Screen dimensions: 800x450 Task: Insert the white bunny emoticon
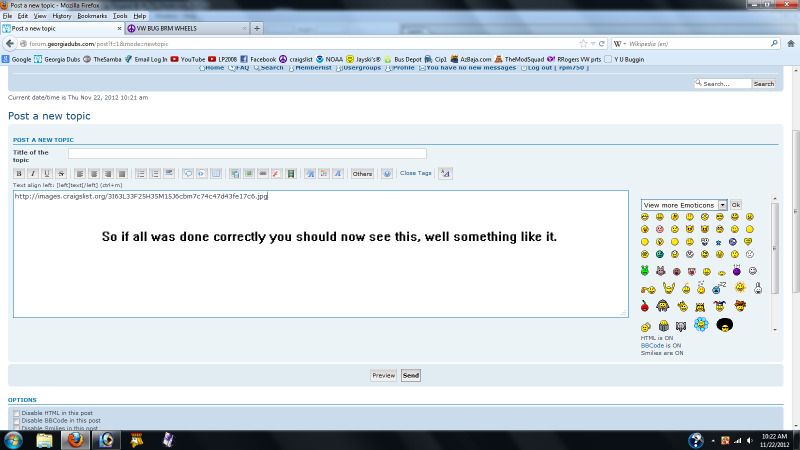(758, 288)
